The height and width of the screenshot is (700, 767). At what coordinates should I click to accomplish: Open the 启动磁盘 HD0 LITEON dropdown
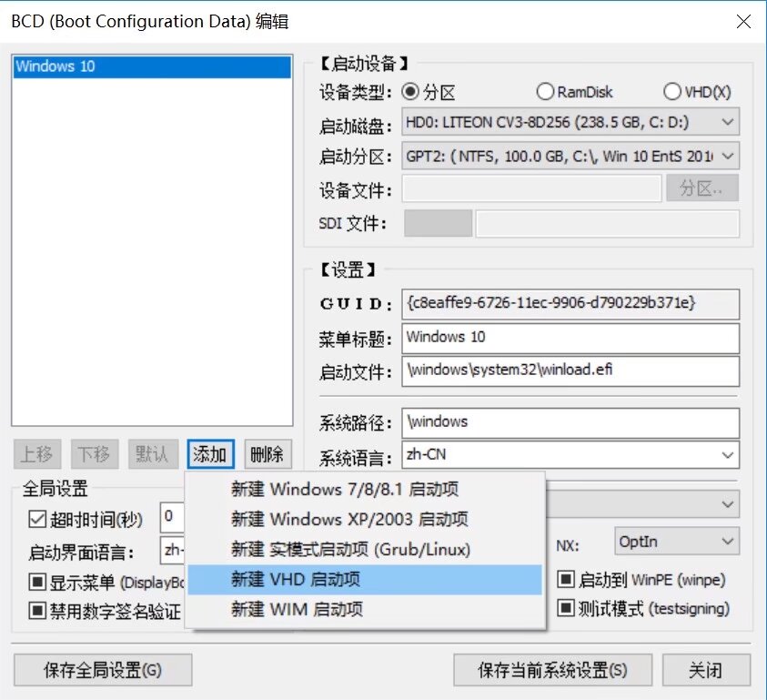(570, 122)
